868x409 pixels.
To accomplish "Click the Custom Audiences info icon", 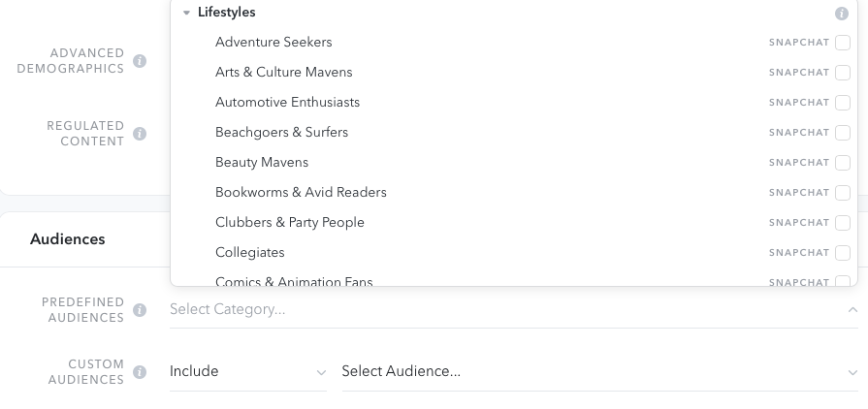I will pos(140,372).
